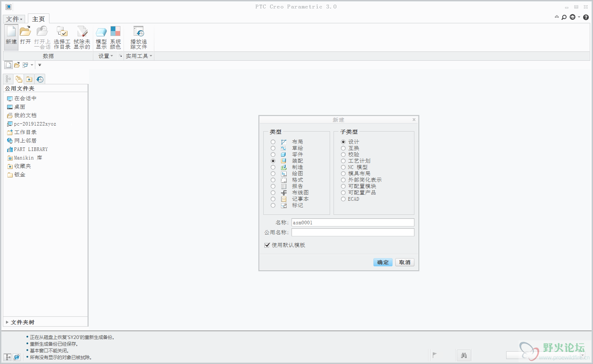Viewport: 593px width, 364px height.
Task: Click 打开上一会话 ribbon icon
Action: (x=42, y=37)
